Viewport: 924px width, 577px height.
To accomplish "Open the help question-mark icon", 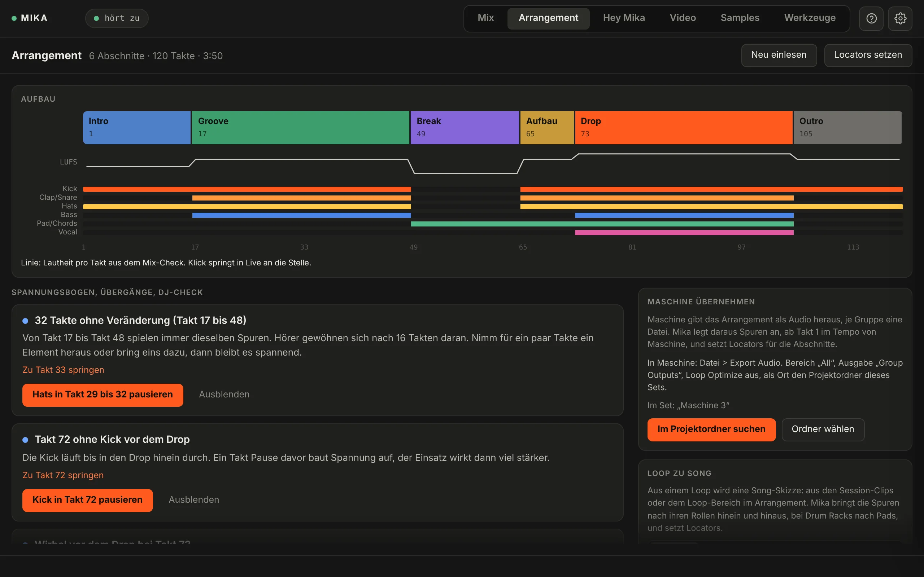I will point(871,18).
